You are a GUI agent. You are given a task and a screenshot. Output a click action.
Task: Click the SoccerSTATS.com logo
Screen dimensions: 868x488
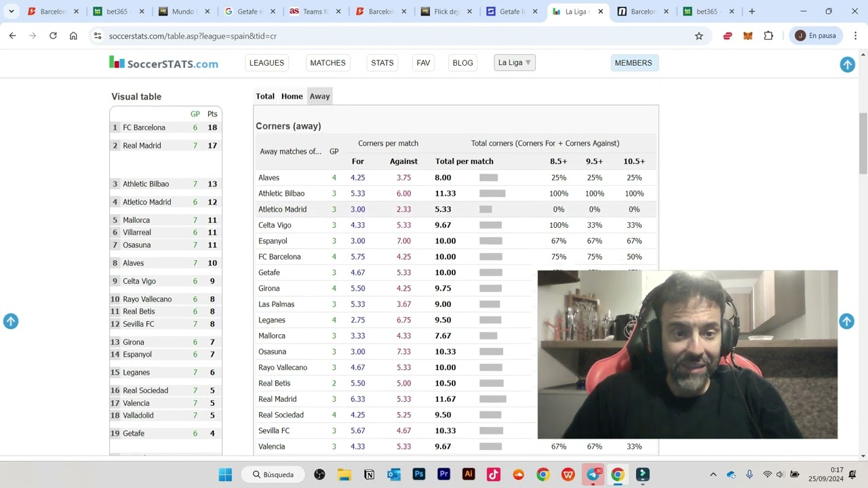(x=163, y=63)
